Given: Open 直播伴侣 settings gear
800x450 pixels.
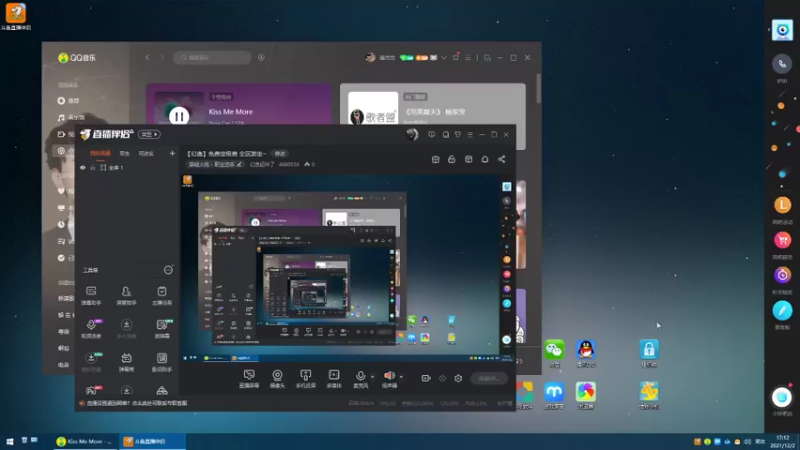Looking at the screenshot, I should pos(458,379).
